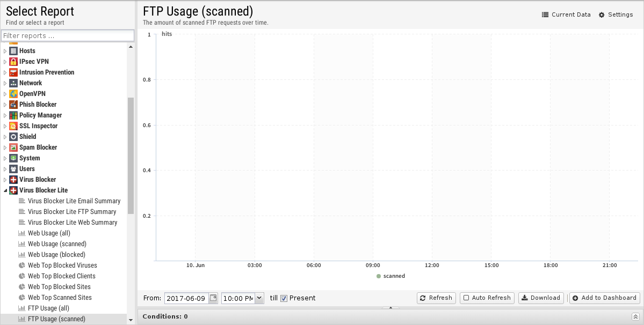
Task: Click the Phish Blocker icon
Action: pos(13,105)
